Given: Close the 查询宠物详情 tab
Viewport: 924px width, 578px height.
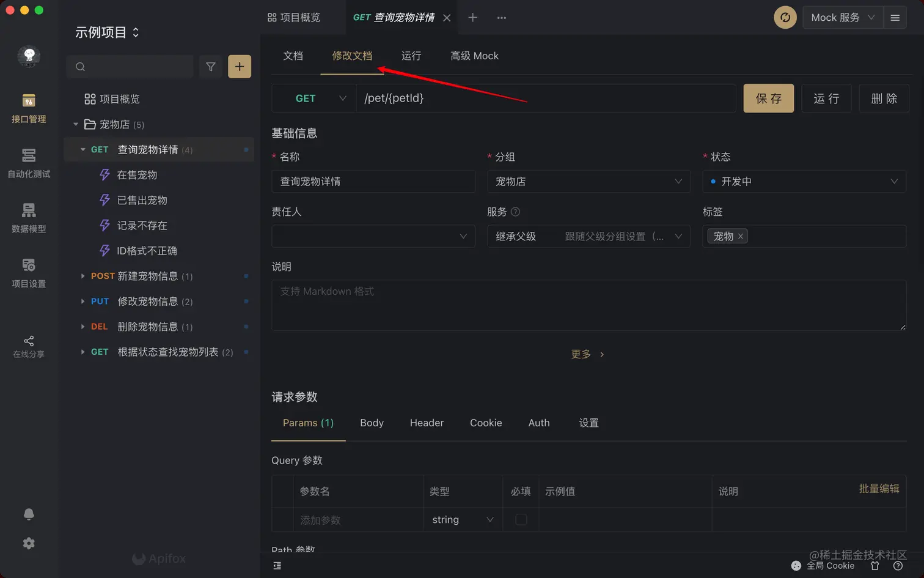Looking at the screenshot, I should coord(447,18).
